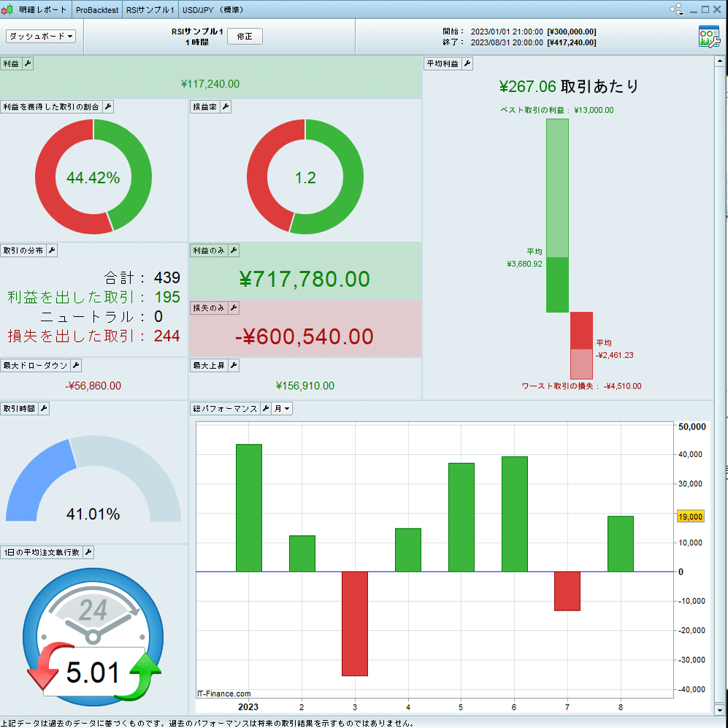Click the ¥117,240.00 profit value
This screenshot has width=728, height=728.
210,84
